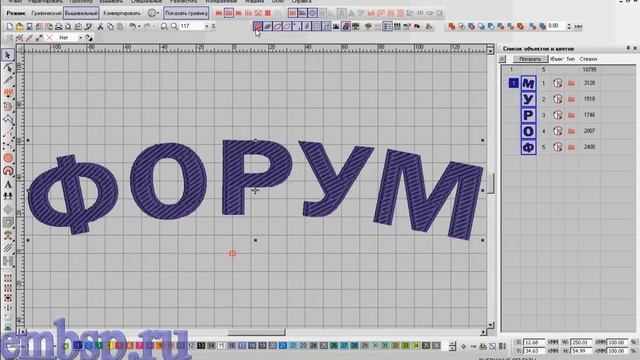Click the Конвертировать button
The width and height of the screenshot is (640, 360).
point(122,13)
